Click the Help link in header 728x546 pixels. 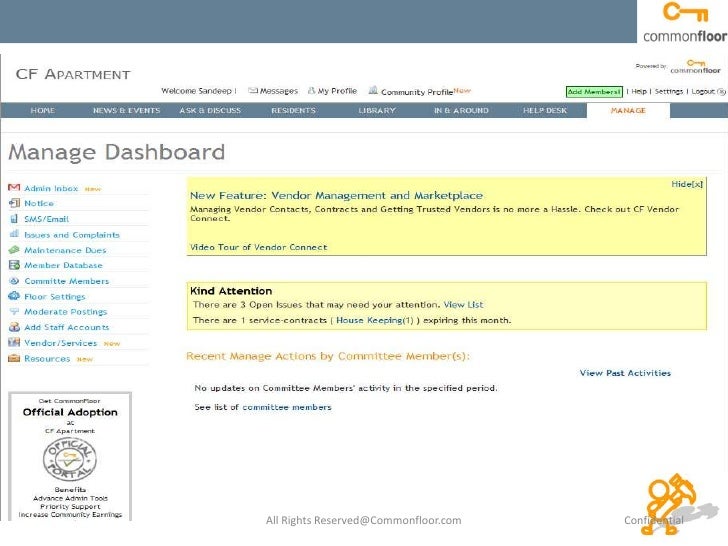tap(639, 91)
